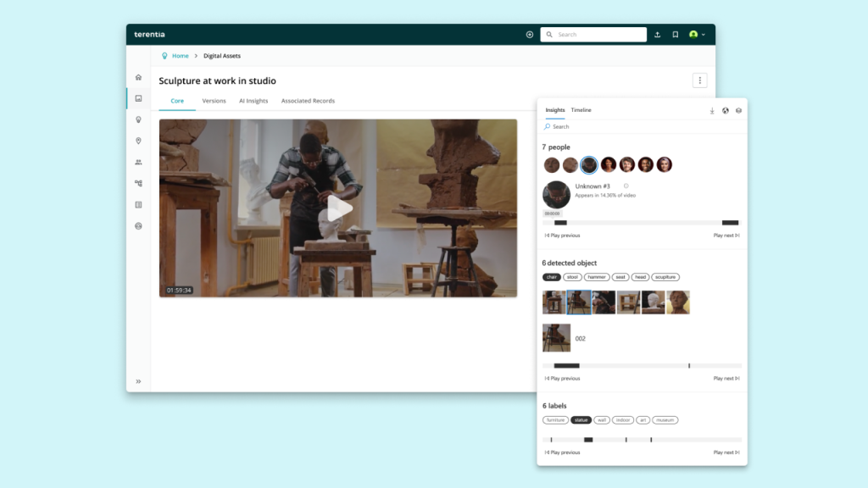Open the three-dot options menu
868x488 pixels.
[700, 80]
